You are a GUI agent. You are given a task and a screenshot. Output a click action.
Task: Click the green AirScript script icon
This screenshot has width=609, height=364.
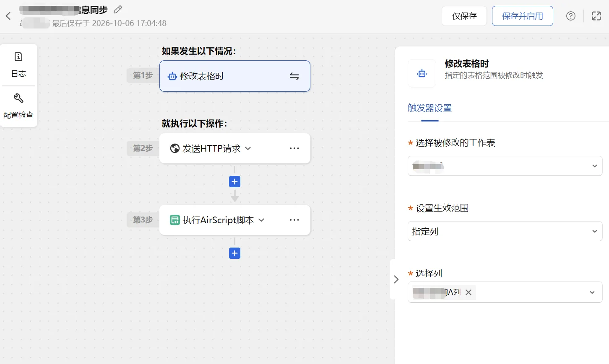coord(175,220)
